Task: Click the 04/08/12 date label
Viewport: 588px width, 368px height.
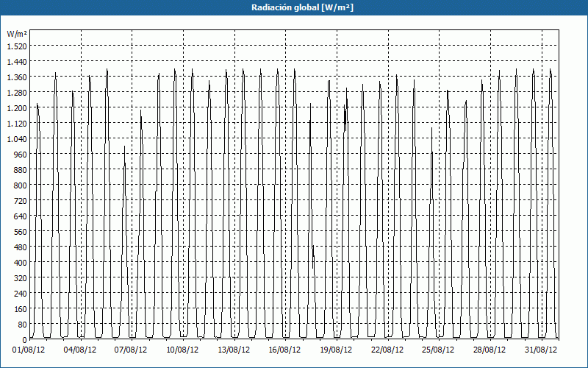Action: (x=80, y=350)
